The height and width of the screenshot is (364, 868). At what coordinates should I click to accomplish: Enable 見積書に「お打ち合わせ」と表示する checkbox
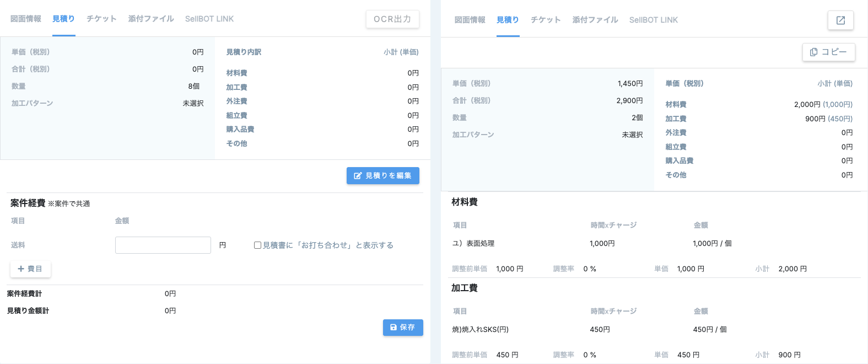[x=257, y=245]
